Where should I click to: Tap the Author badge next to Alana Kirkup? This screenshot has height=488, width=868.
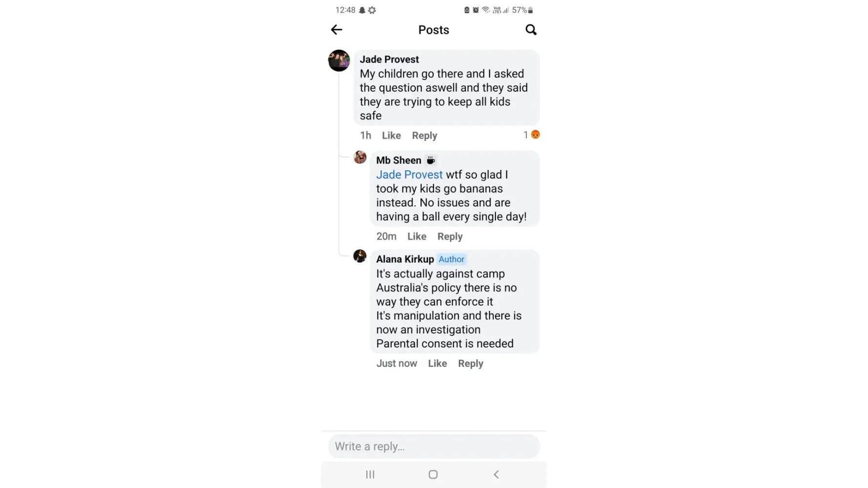(451, 259)
